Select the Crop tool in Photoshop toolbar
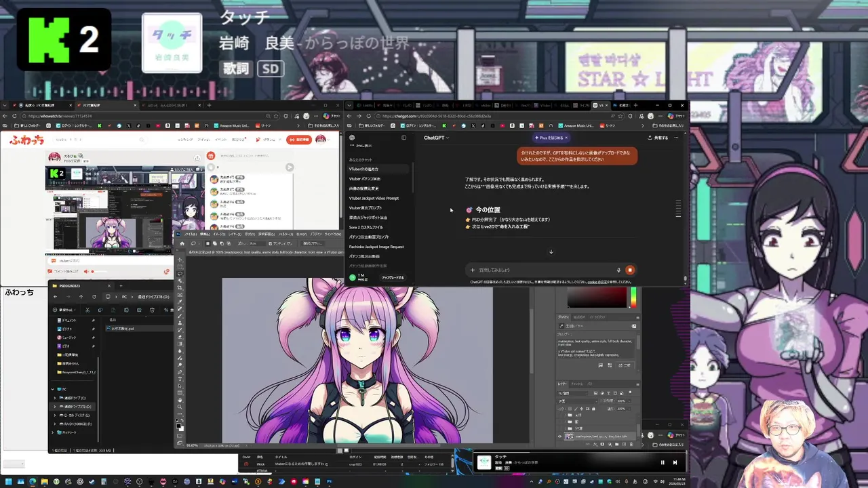 tap(180, 287)
